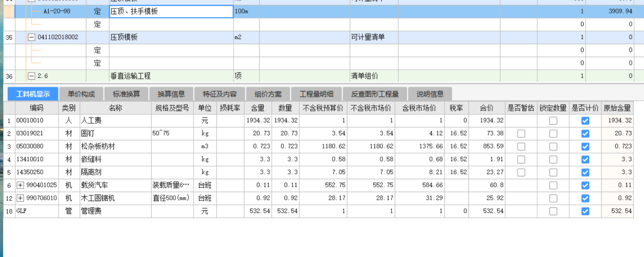Select the 松杂板枋材 name cell
This screenshot has width=644, height=257.
click(x=116, y=147)
